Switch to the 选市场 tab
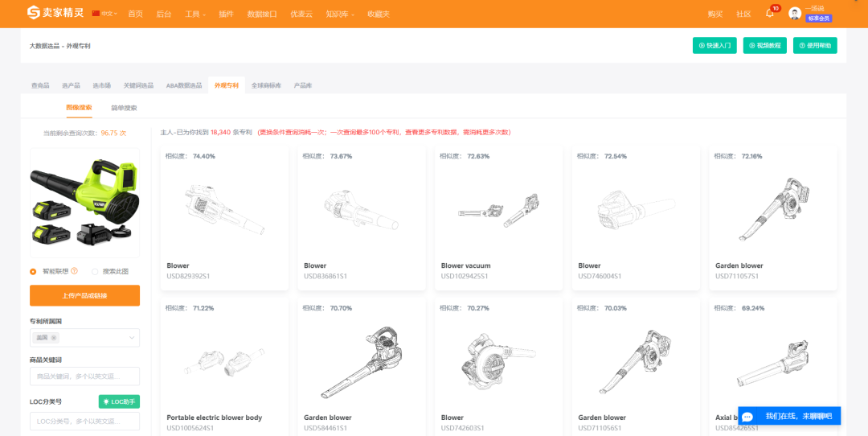 click(x=102, y=85)
